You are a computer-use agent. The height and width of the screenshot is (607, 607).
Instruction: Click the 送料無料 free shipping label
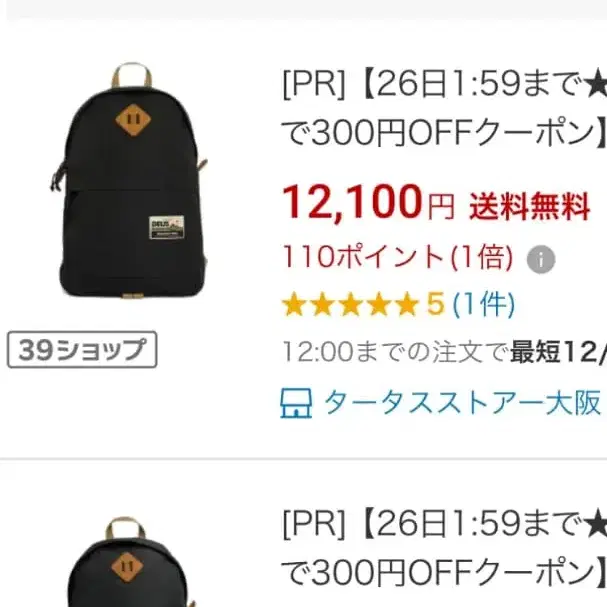point(530,207)
